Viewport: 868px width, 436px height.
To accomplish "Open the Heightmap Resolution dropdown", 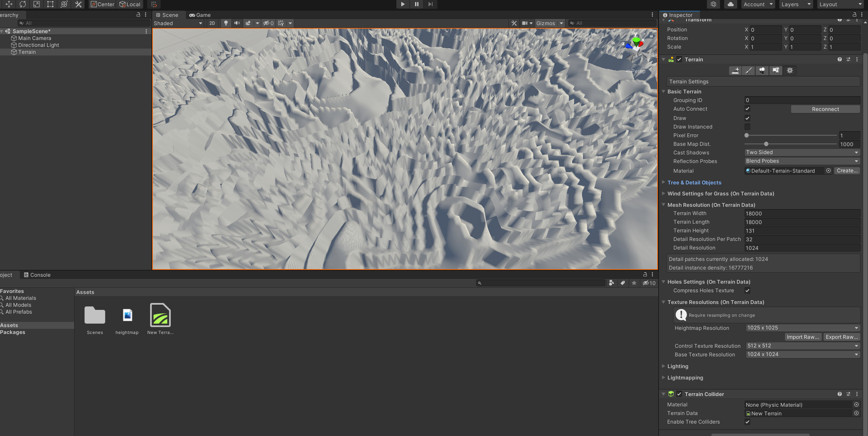I will tap(803, 328).
